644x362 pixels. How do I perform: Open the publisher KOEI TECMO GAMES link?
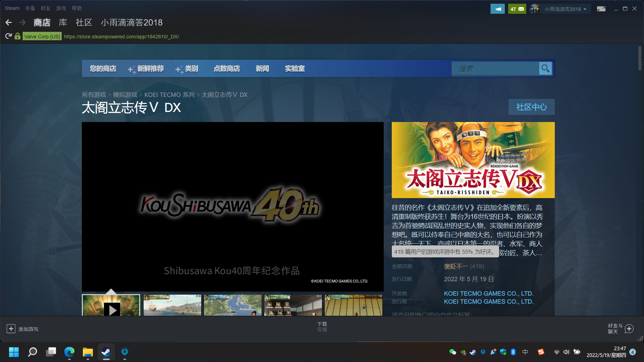489,302
